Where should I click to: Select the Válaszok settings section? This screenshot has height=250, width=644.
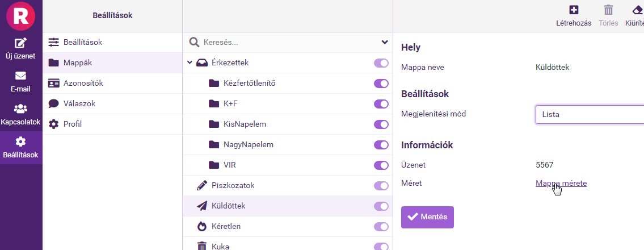[79, 103]
